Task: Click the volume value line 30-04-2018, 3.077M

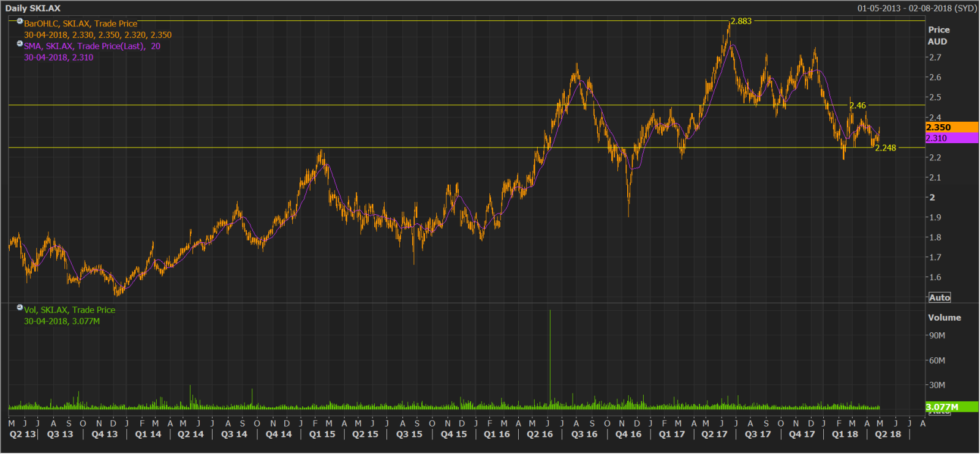Action: [62, 321]
